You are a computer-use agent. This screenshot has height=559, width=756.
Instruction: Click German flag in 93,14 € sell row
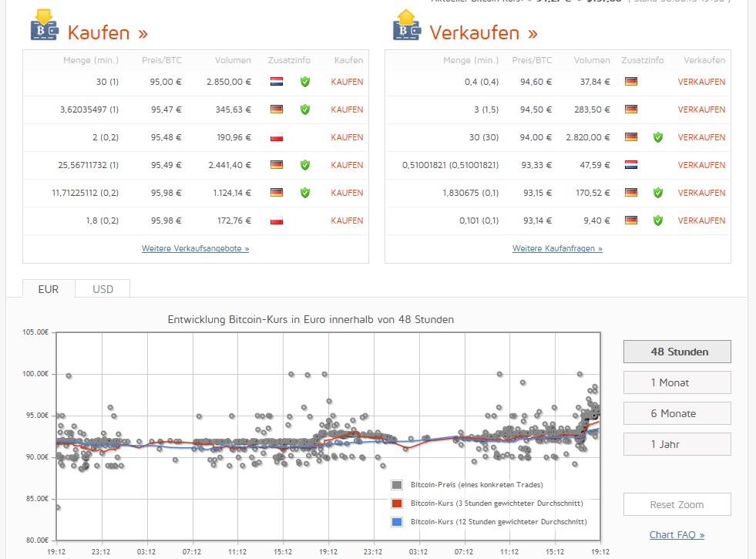(x=631, y=221)
